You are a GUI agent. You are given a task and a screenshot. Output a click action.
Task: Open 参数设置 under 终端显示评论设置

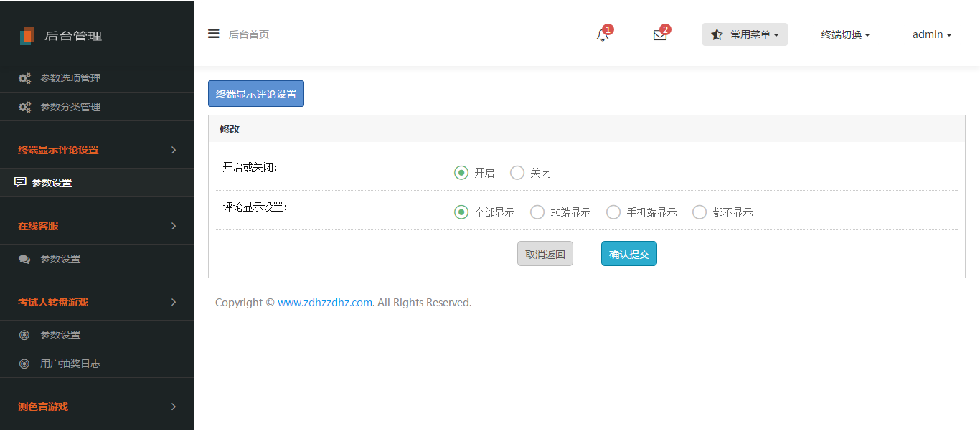pyautogui.click(x=52, y=183)
